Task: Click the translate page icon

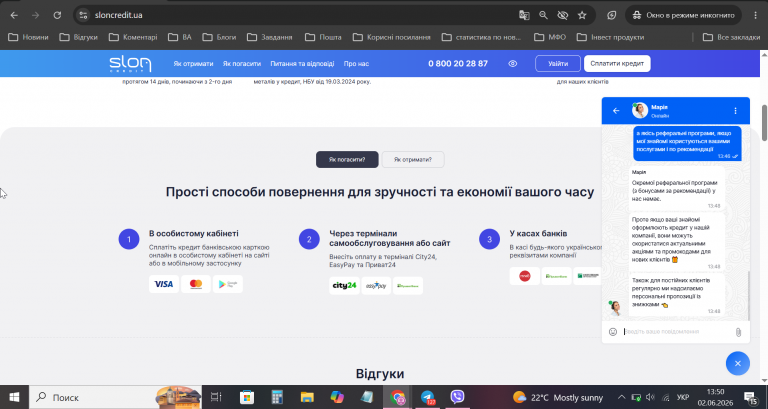Action: [524, 15]
